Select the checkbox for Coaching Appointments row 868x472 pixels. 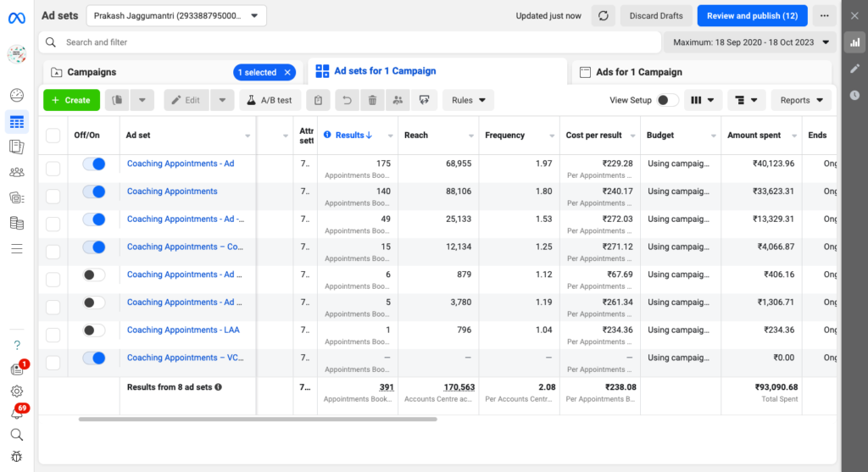(53, 197)
